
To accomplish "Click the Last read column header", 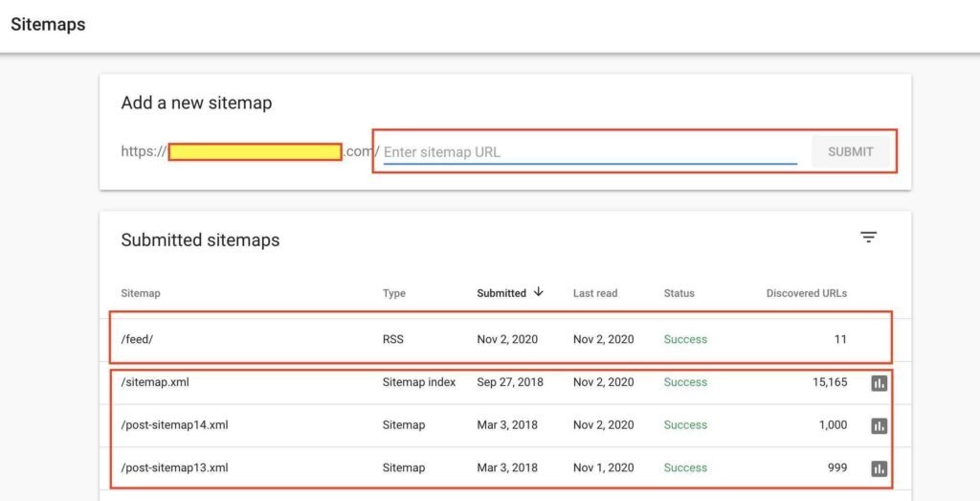I will coord(595,293).
